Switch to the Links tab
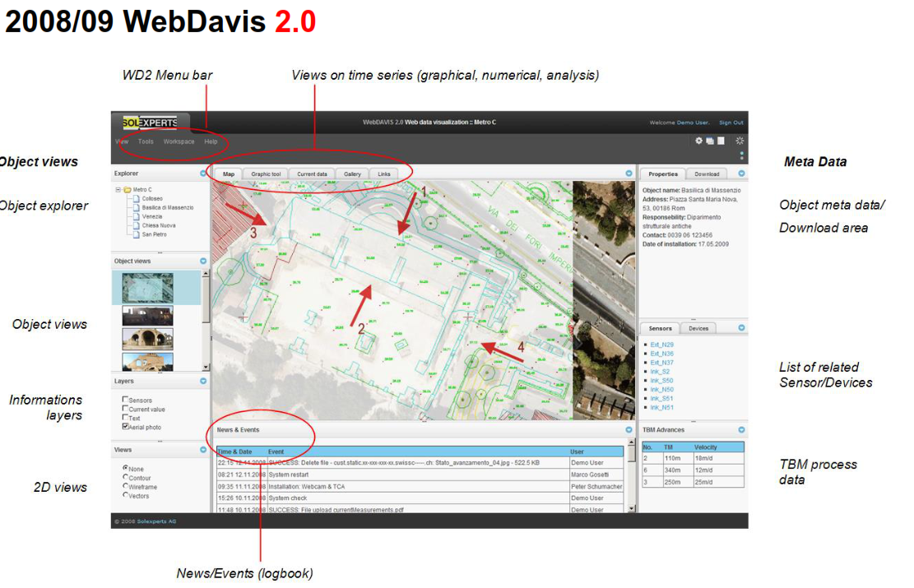Image resolution: width=914 pixels, height=588 pixels. 384,174
